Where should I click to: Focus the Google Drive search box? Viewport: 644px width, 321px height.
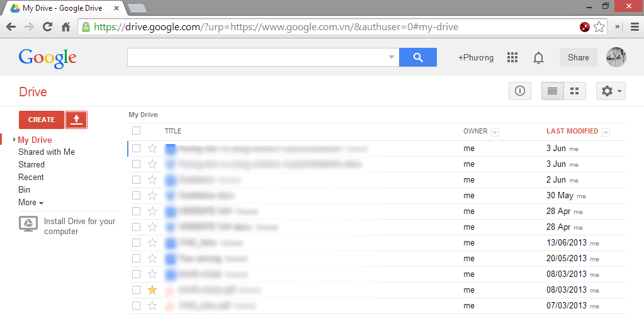[x=258, y=57]
